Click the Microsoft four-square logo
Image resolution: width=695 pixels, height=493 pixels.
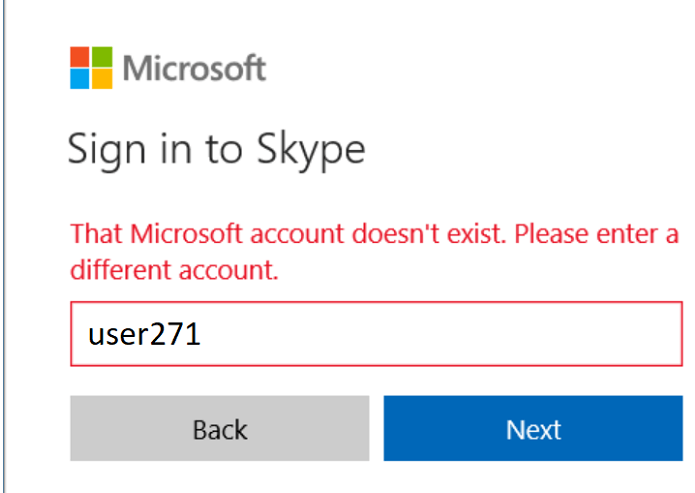[92, 68]
